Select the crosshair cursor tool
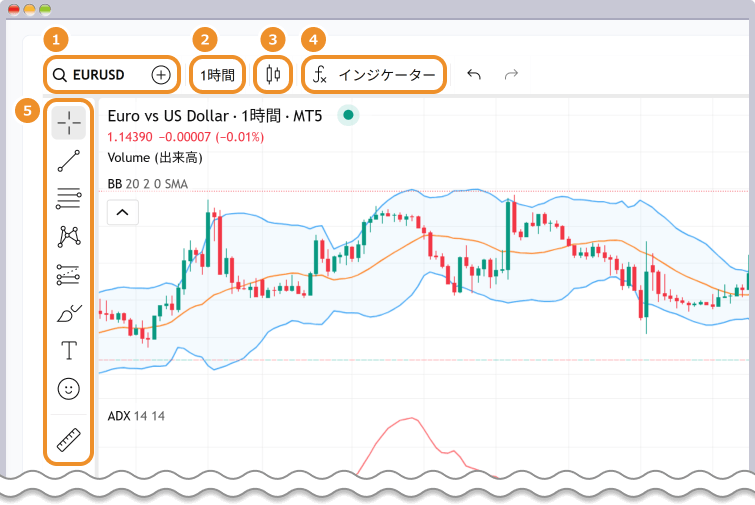755x505 pixels. click(69, 123)
